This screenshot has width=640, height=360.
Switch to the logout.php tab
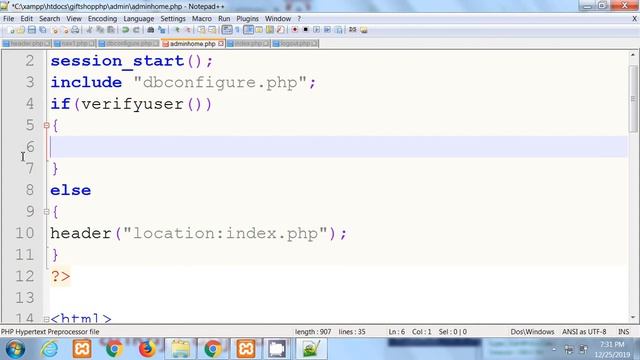tap(295, 43)
